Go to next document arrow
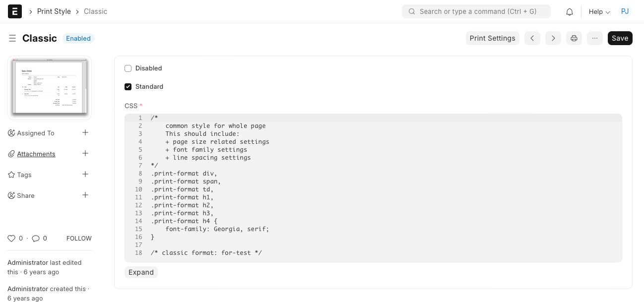The height and width of the screenshot is (302, 644). point(553,38)
